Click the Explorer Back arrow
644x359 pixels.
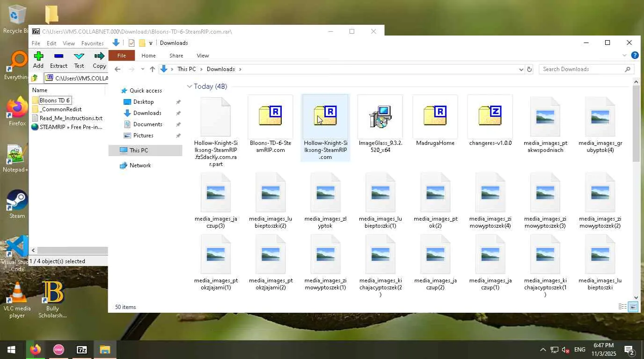coord(118,69)
